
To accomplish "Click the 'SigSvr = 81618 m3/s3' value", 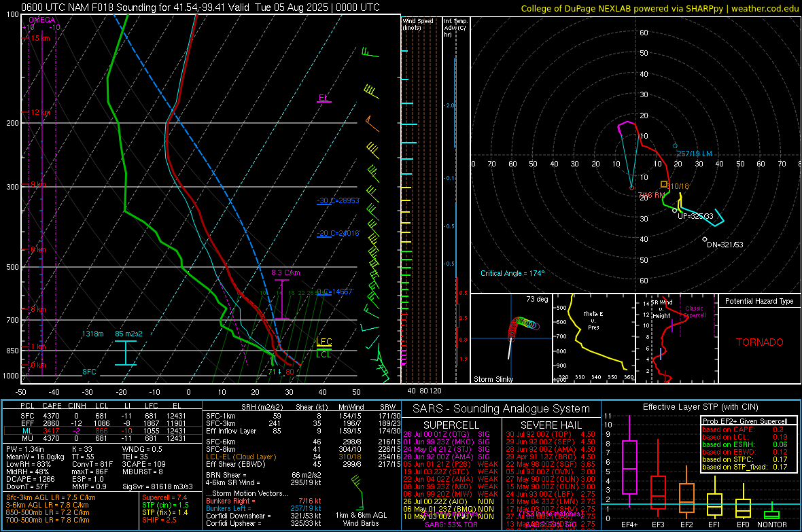I will pos(158,486).
